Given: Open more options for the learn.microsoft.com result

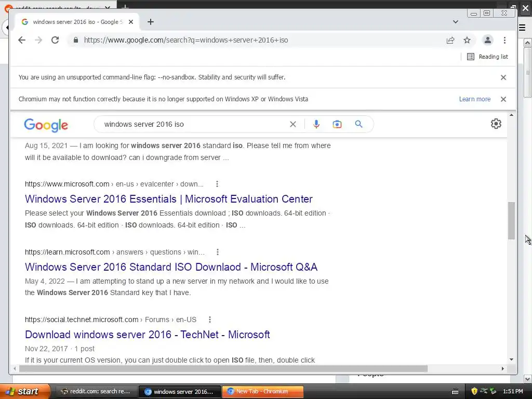Looking at the screenshot, I should click(x=218, y=252).
